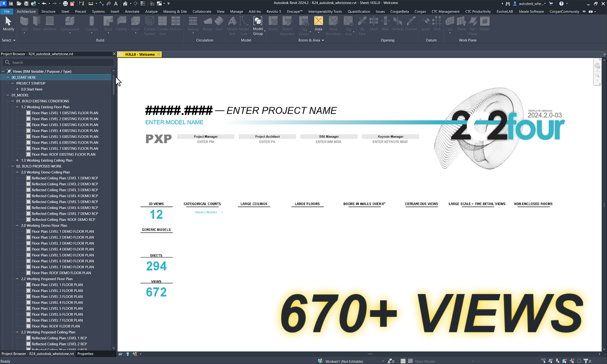Select the Room tool
This screenshot has height=364, width=607.
coord(273,24)
